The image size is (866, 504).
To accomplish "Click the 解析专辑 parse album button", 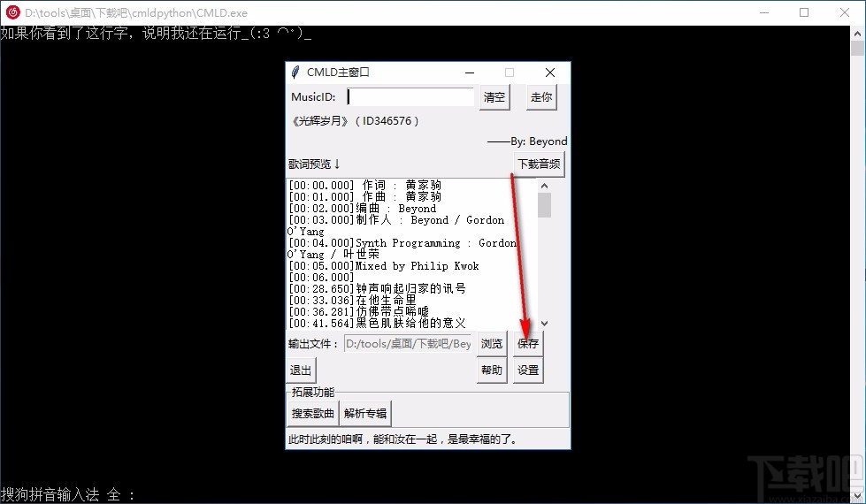I will click(365, 414).
